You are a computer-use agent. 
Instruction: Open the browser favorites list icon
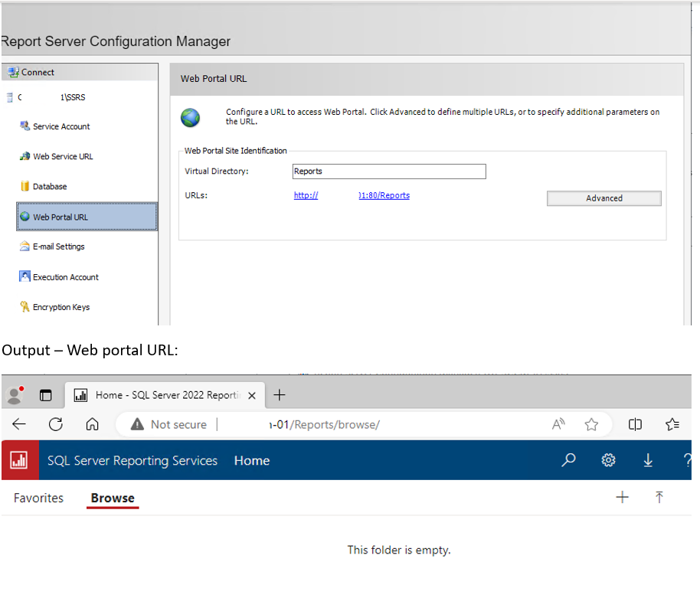tap(672, 424)
